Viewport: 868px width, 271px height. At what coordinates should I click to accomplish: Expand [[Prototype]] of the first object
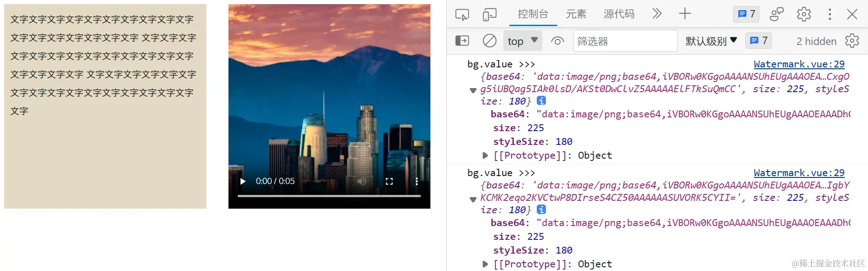tap(485, 155)
